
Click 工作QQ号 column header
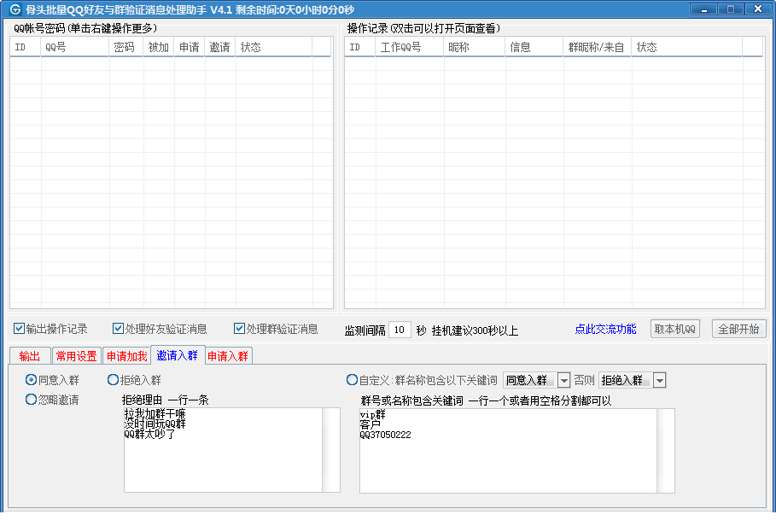pyautogui.click(x=409, y=47)
